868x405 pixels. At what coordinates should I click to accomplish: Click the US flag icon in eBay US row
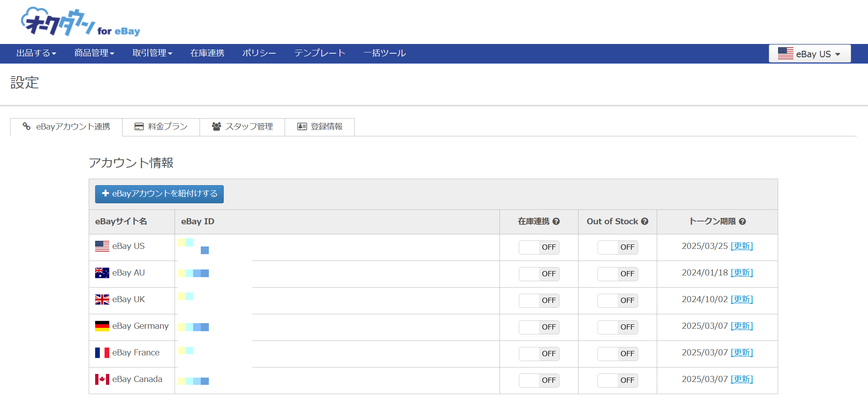pyautogui.click(x=102, y=246)
